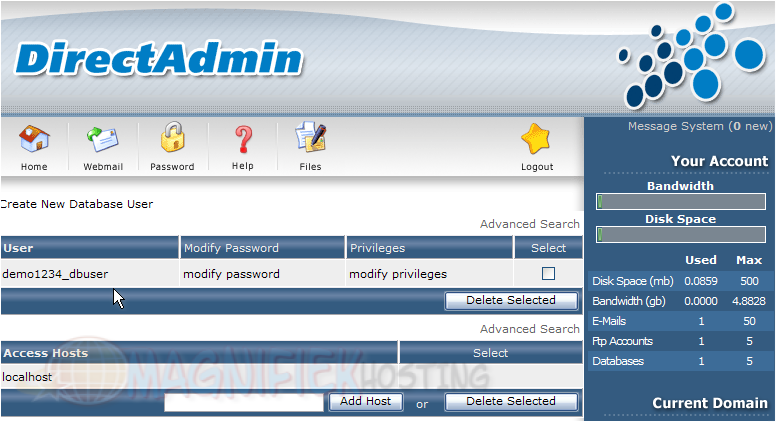Tick the checkbox for demo1234_dbuser

click(548, 274)
